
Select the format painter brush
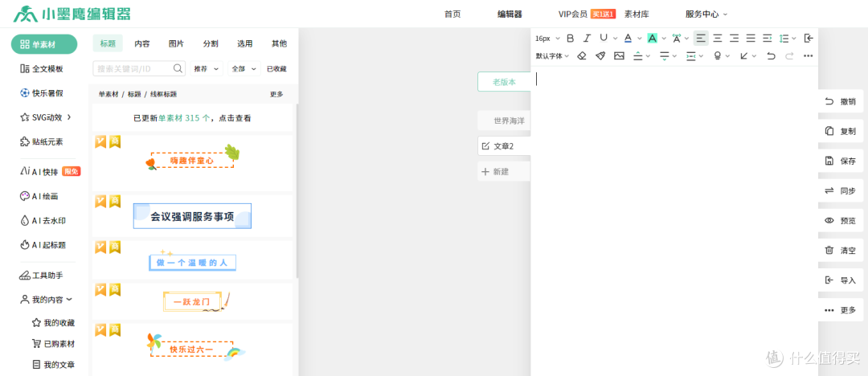[600, 56]
